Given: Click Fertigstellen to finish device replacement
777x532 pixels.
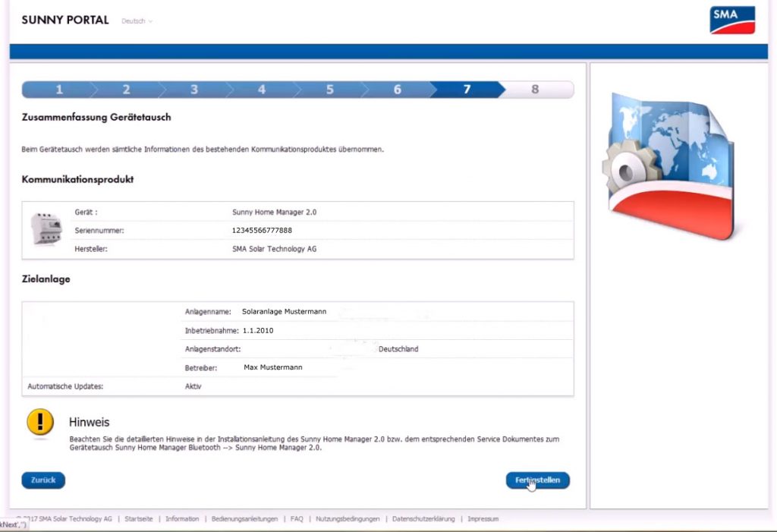Looking at the screenshot, I should pos(538,480).
